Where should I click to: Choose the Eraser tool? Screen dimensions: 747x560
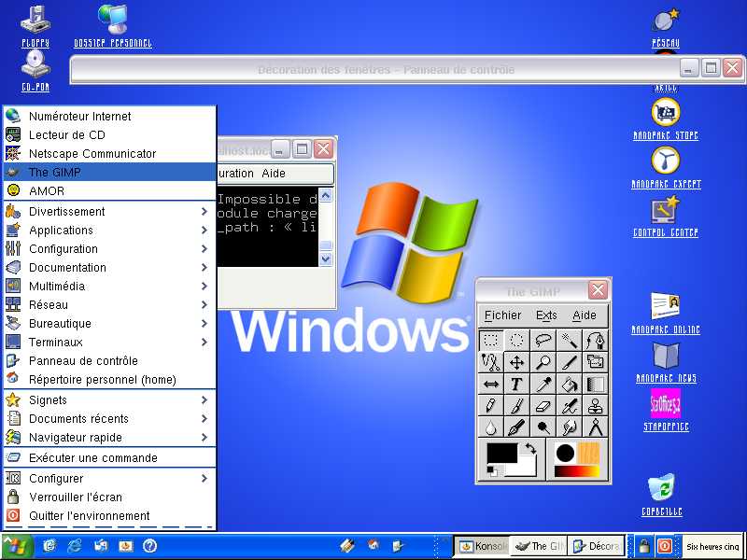coord(543,406)
